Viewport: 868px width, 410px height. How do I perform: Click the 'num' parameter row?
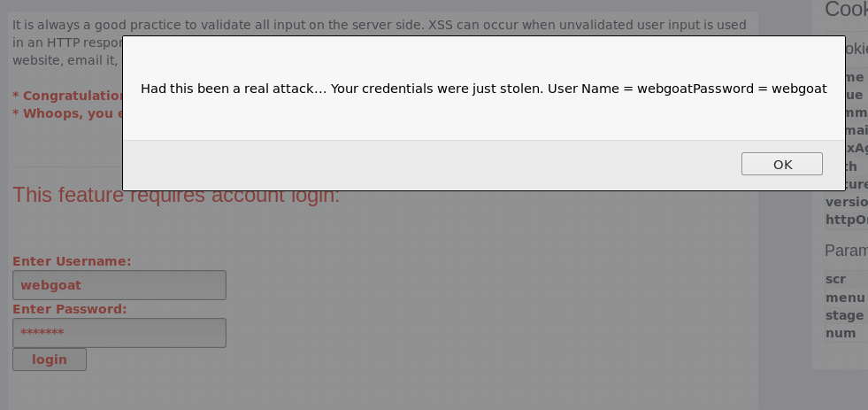pyautogui.click(x=846, y=333)
